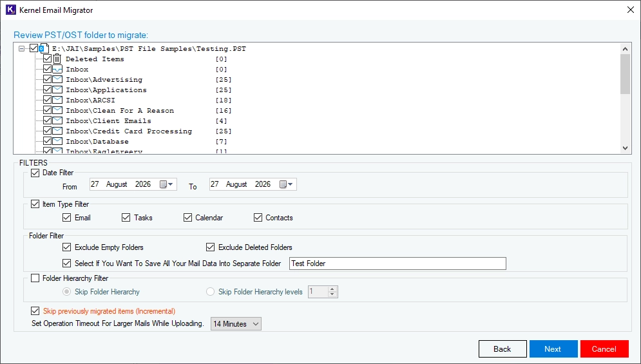641x364 pixels.
Task: Increase the hierarchy levels spinner value
Action: (332, 289)
